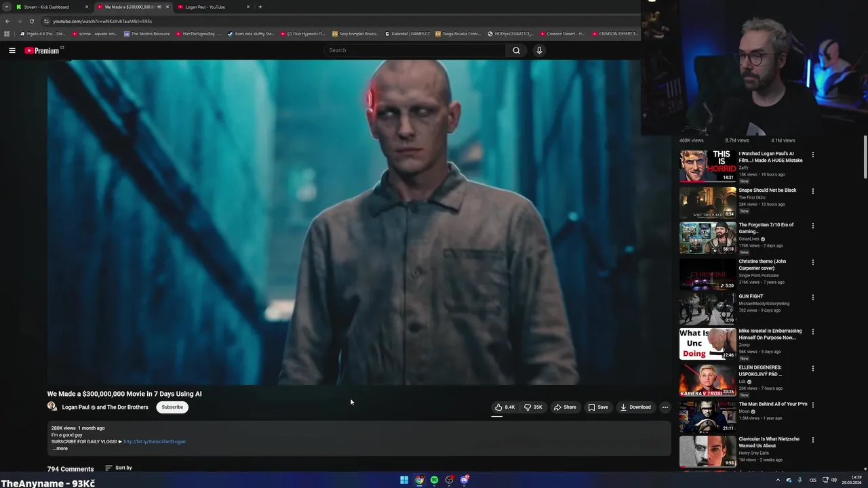Click the address bar URL
Screen dimensions: 868x488
(102, 21)
